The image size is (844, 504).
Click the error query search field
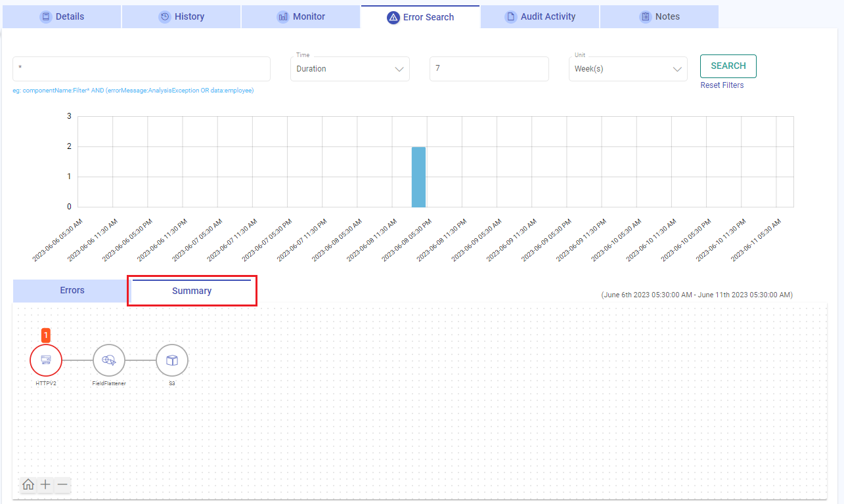[x=141, y=69]
